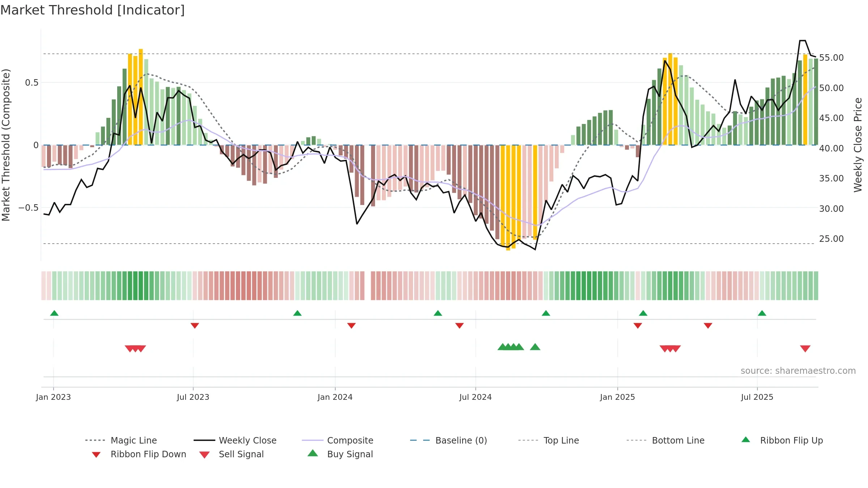This screenshot has width=868, height=488.
Task: Click the Ribbon Flip Up marker near Nov 2023
Action: pyautogui.click(x=297, y=313)
